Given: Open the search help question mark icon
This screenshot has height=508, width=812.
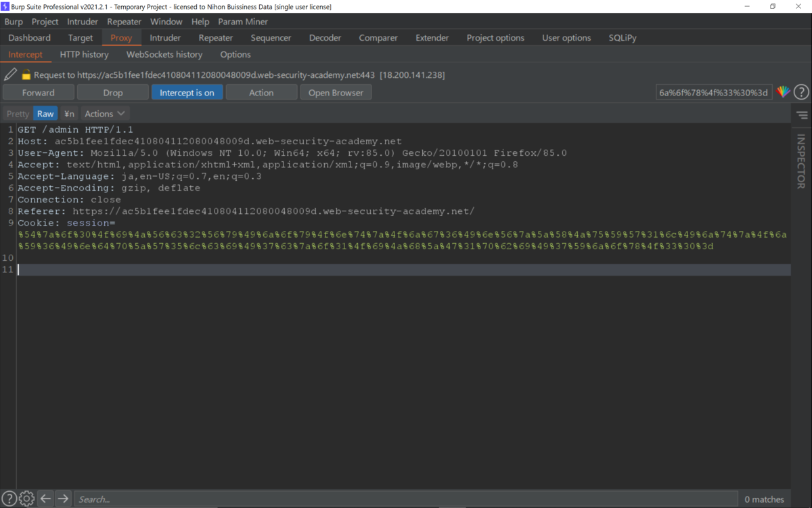Looking at the screenshot, I should coord(9,499).
